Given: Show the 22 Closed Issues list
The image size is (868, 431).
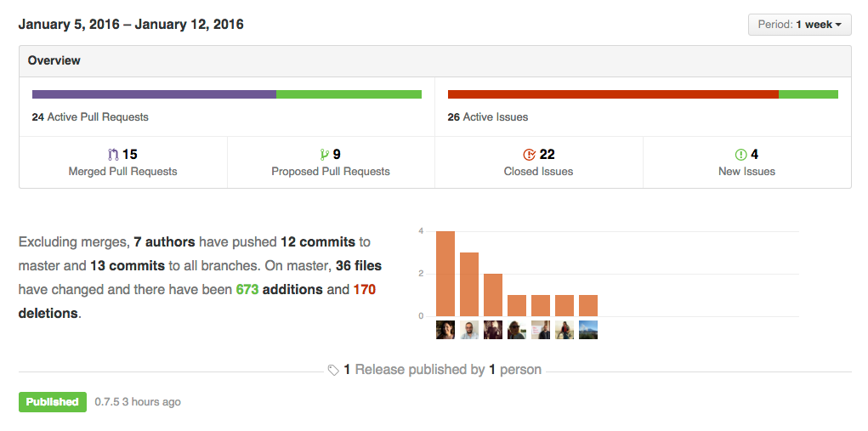Looking at the screenshot, I should pos(539,162).
